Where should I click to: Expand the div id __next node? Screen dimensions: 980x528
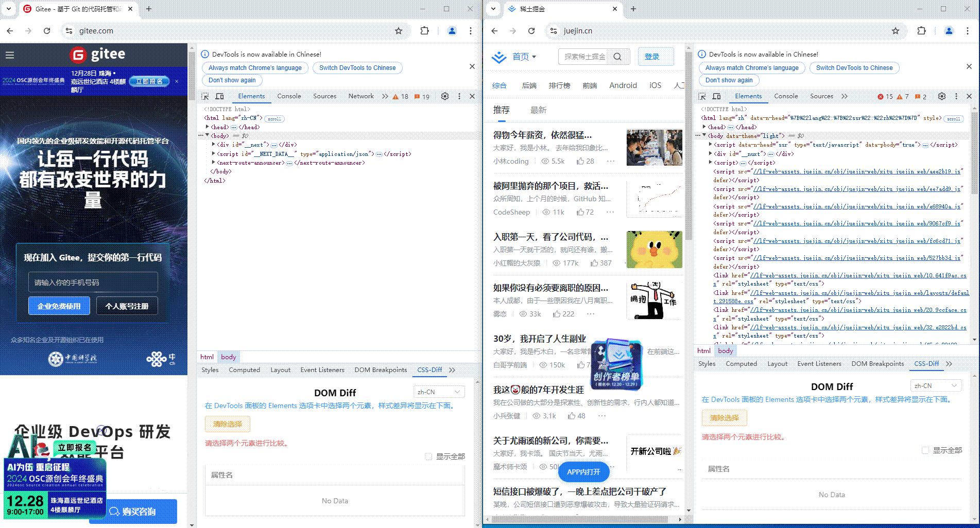tap(214, 145)
